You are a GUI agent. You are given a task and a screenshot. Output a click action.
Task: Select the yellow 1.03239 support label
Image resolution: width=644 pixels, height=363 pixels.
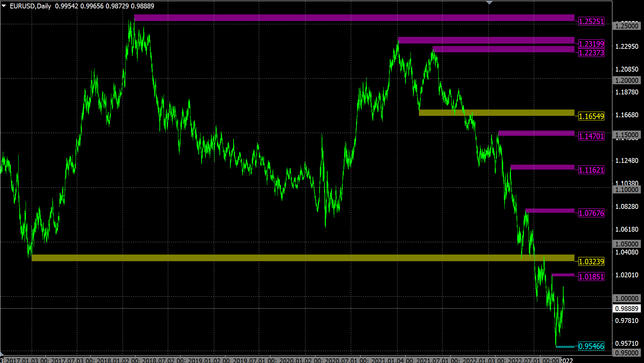591,262
